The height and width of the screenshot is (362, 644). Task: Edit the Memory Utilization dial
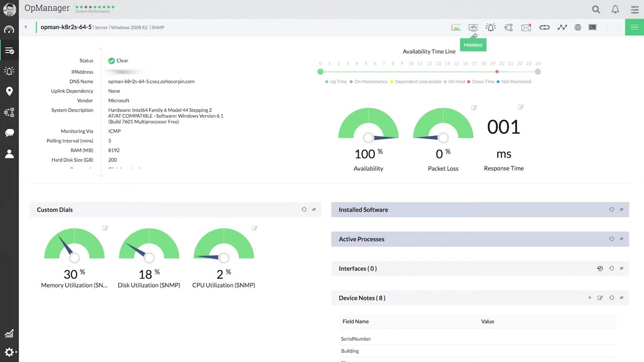point(105,228)
